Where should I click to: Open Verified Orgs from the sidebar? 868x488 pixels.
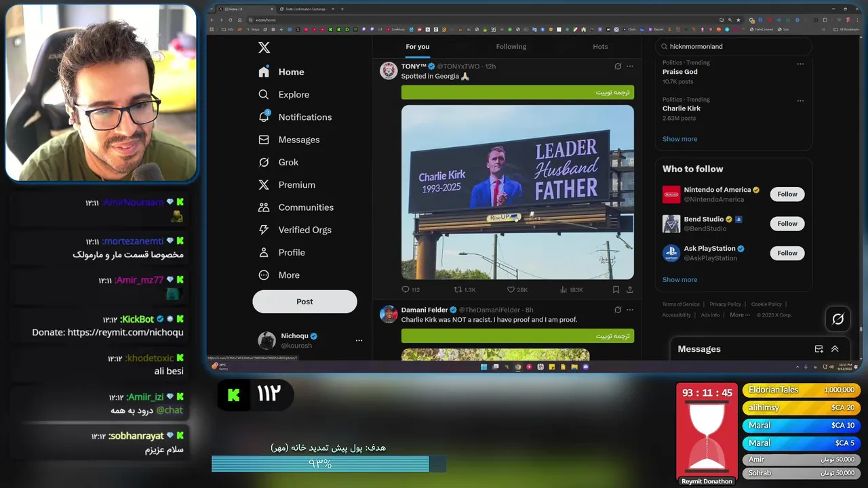(x=295, y=230)
